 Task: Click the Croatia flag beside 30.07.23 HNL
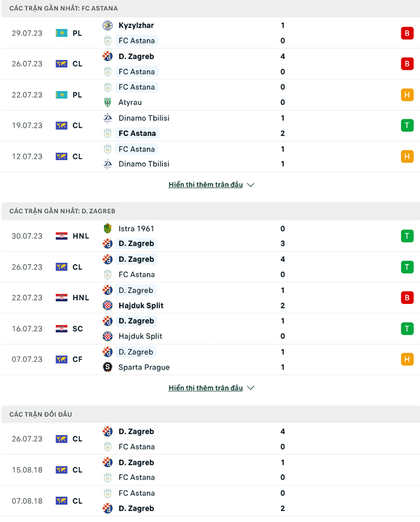[61, 236]
